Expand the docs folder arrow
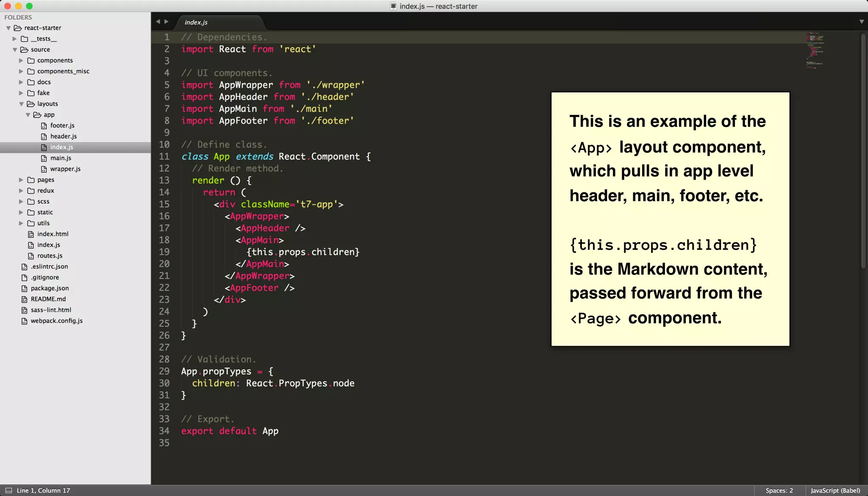868x496 pixels. (21, 82)
